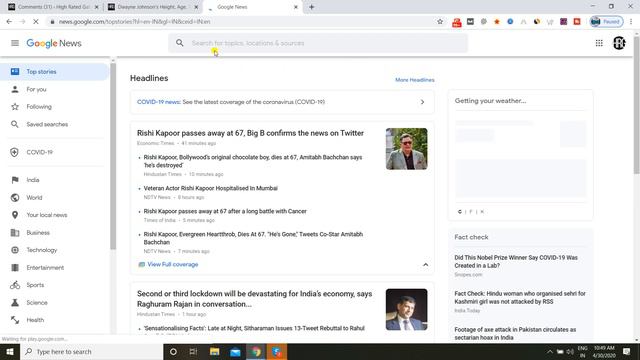Open 'Sensationalising Facts' Sitharaman article
The image size is (640, 360).
tap(254, 328)
